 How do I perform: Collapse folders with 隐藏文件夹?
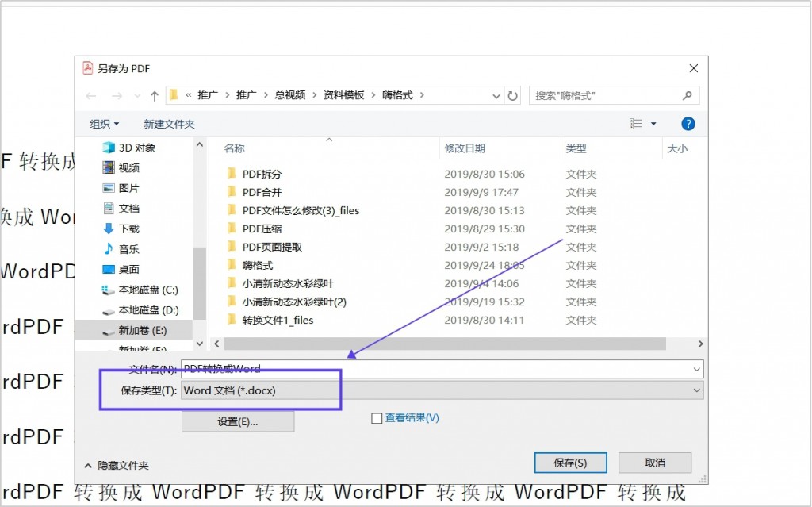(117, 466)
